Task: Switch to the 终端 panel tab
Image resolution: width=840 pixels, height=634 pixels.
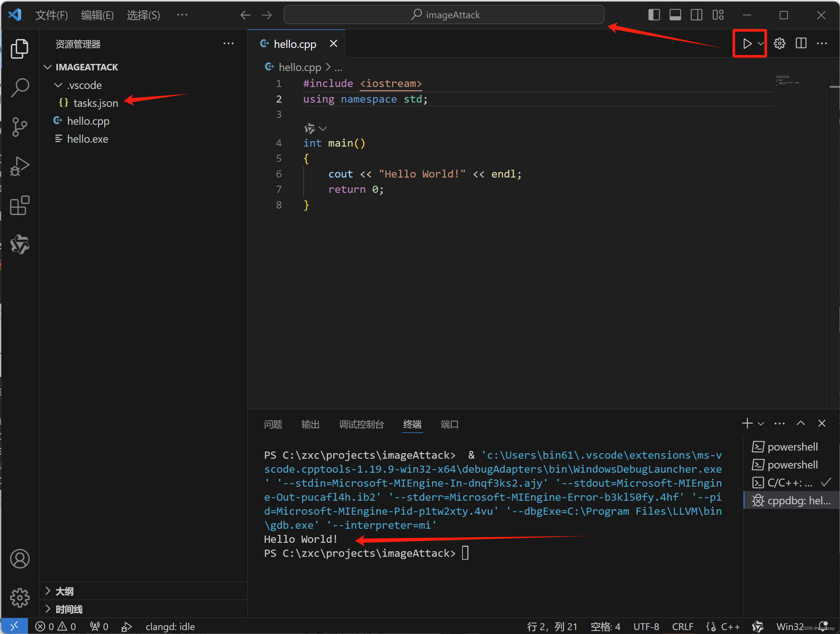Action: point(412,424)
